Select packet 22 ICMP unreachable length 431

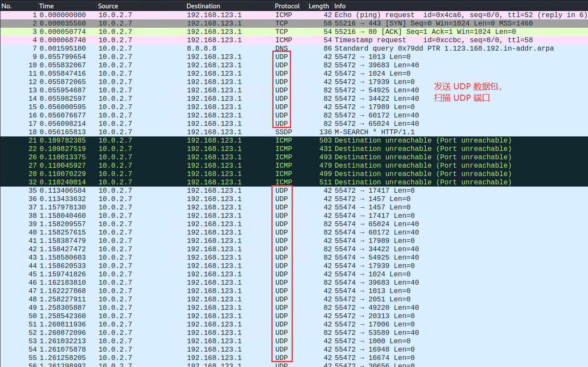point(294,149)
